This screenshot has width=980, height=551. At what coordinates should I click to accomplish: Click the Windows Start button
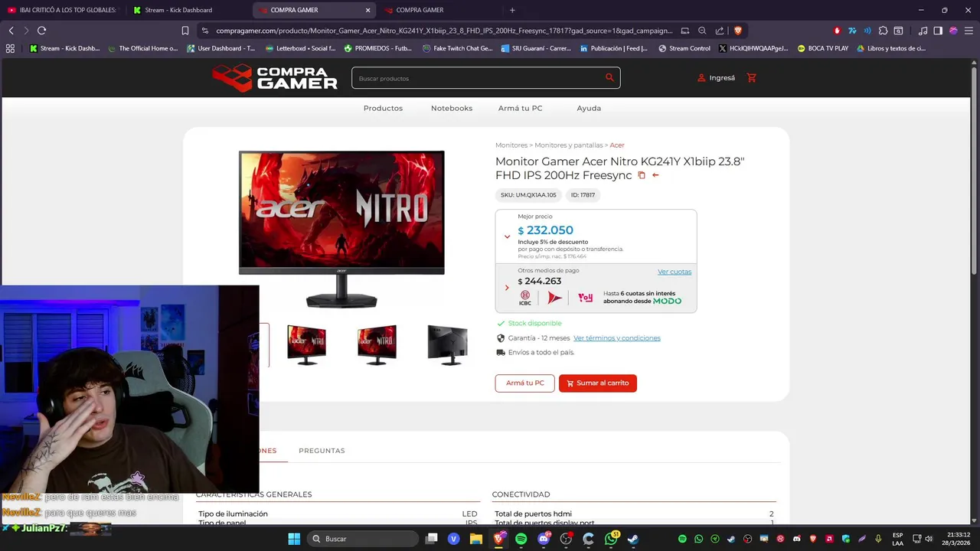[294, 539]
